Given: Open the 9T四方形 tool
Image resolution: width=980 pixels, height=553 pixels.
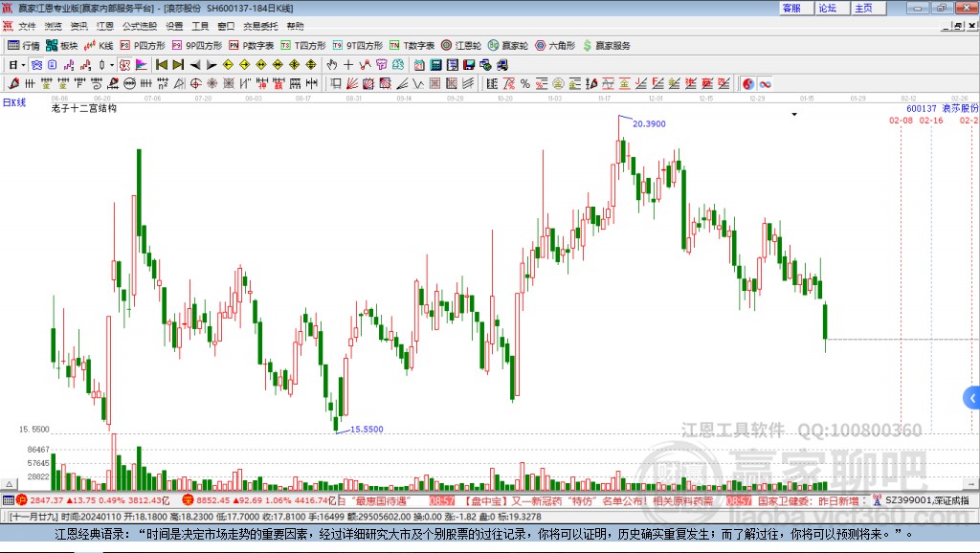Looking at the screenshot, I should point(358,46).
